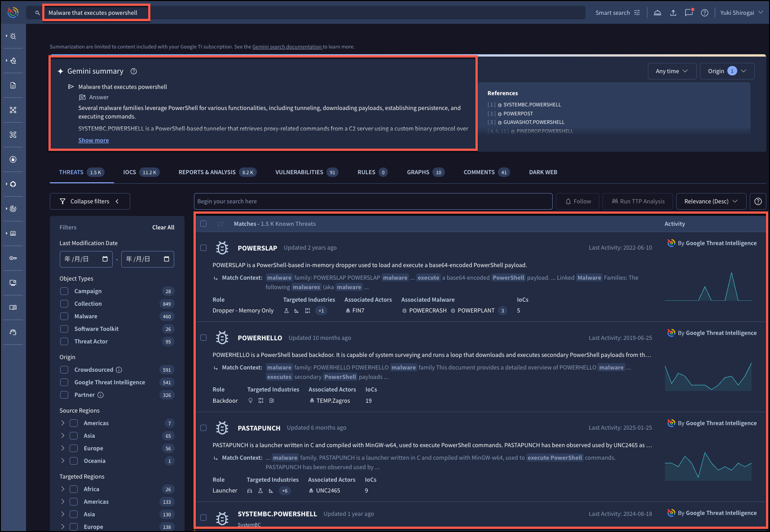This screenshot has height=532, width=770.
Task: Expand Source Regions Americas
Action: pyautogui.click(x=63, y=423)
